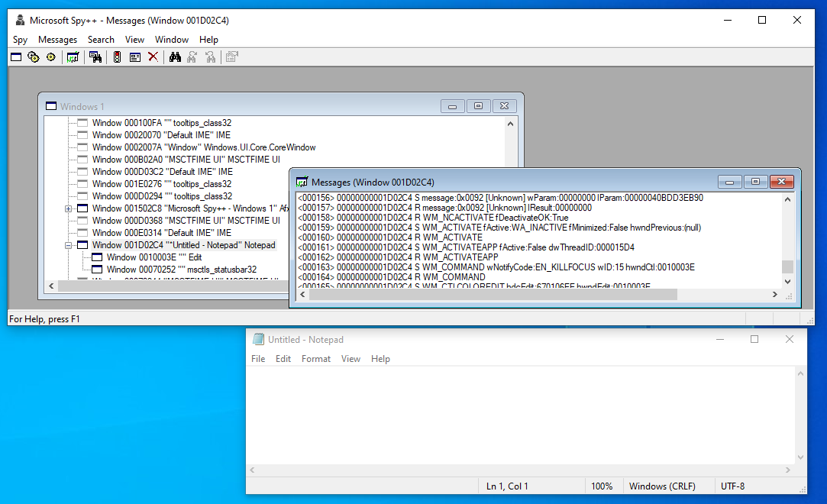Select message line <000163> WM_COMMAND EN_KILLFOCUS
The height and width of the screenshot is (504, 827).
[x=496, y=267]
